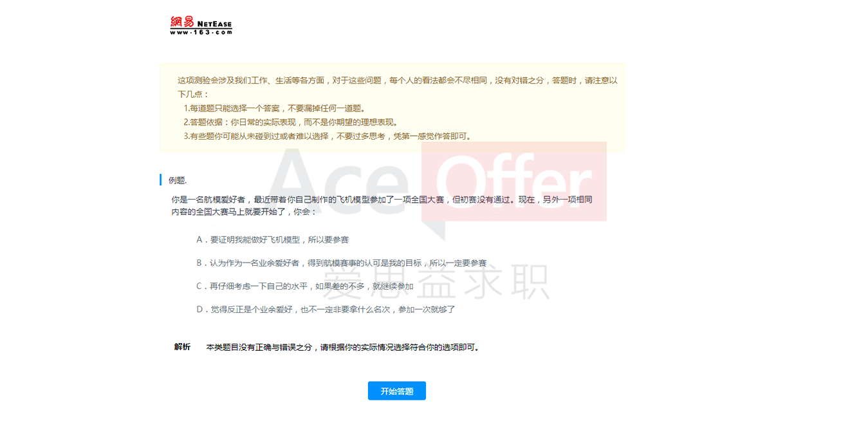Click the 航模爱好者 question text
Screen dimensions: 868x439
(381, 205)
